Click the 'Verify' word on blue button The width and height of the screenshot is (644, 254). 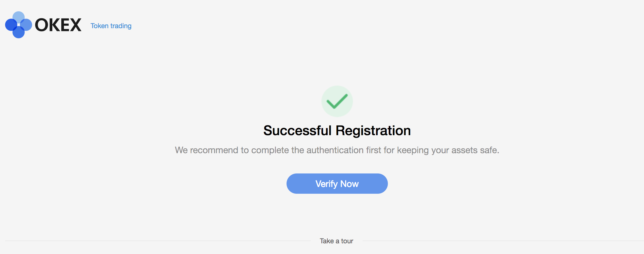pos(327,184)
